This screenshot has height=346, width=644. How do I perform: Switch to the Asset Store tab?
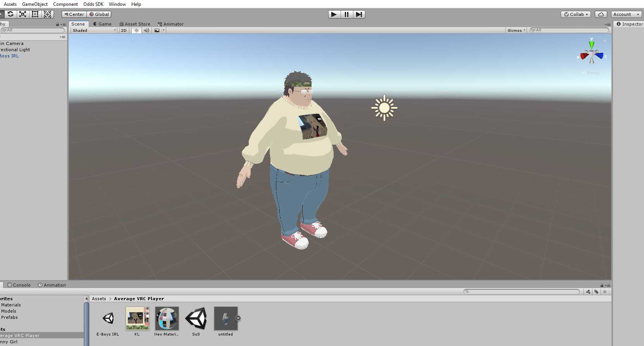tap(135, 24)
